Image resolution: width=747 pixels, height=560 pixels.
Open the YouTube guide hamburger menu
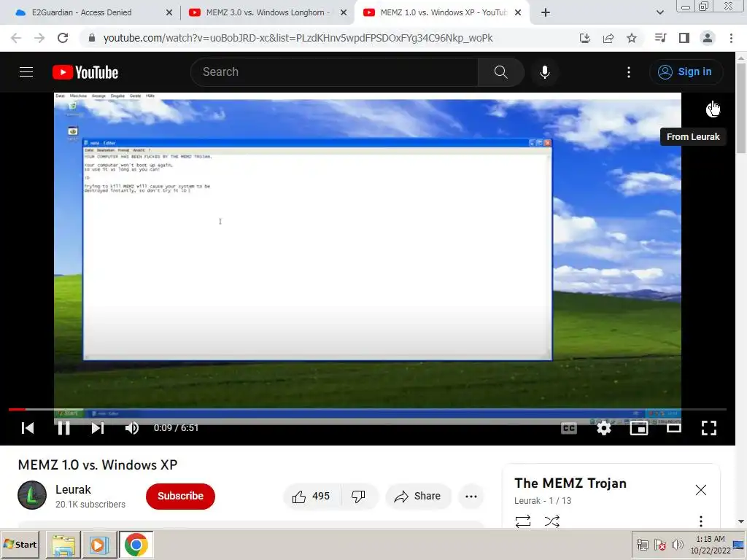pyautogui.click(x=26, y=72)
